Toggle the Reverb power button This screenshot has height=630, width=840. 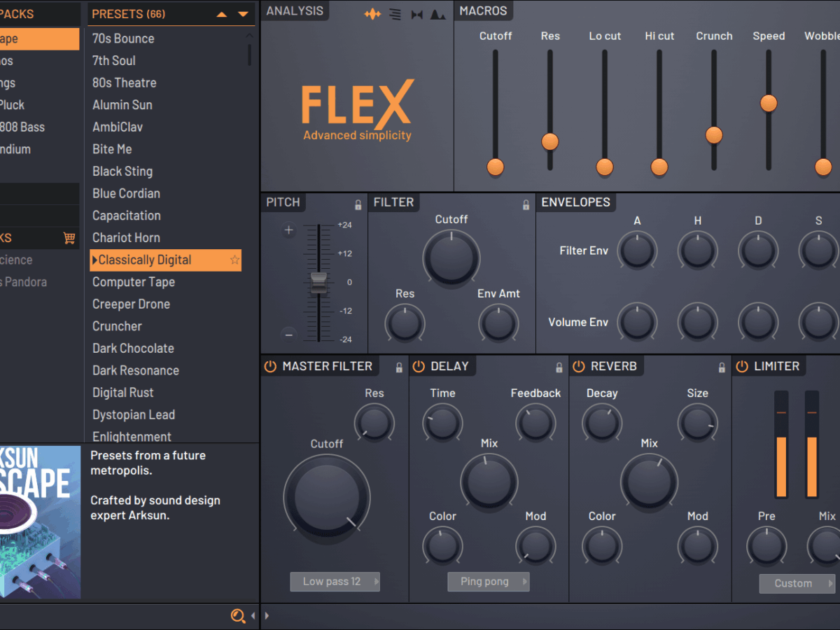[579, 367]
